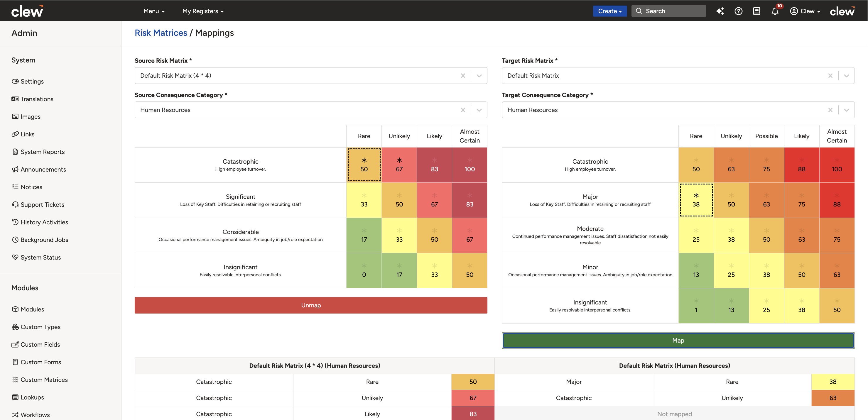
Task: Open Announcements in the sidebar
Action: 39,170
